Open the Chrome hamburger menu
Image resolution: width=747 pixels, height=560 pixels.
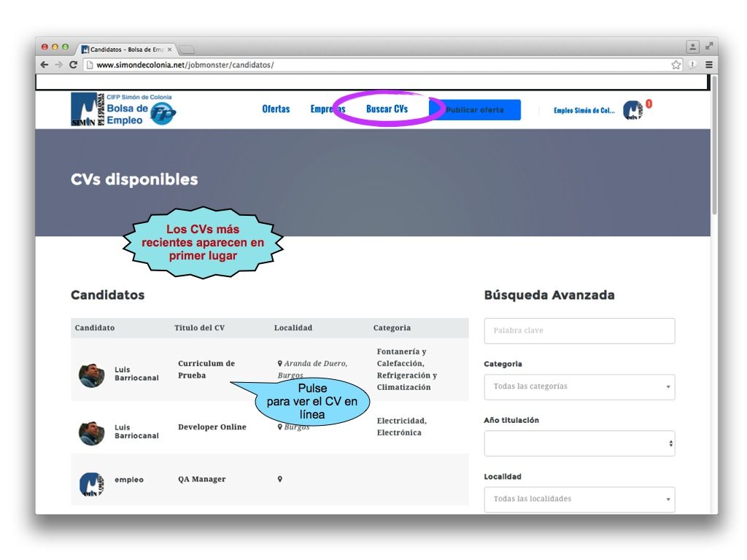pyautogui.click(x=709, y=65)
